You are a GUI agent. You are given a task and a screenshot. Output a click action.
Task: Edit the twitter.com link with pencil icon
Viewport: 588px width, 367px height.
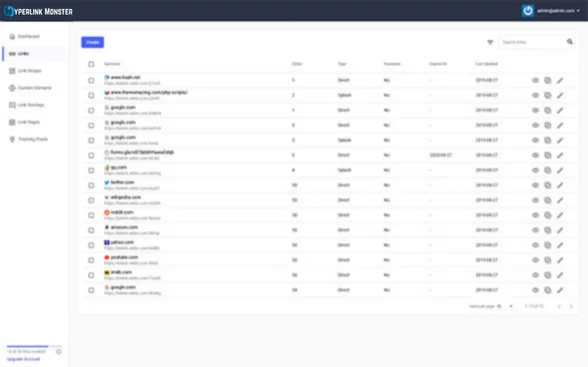tap(560, 185)
